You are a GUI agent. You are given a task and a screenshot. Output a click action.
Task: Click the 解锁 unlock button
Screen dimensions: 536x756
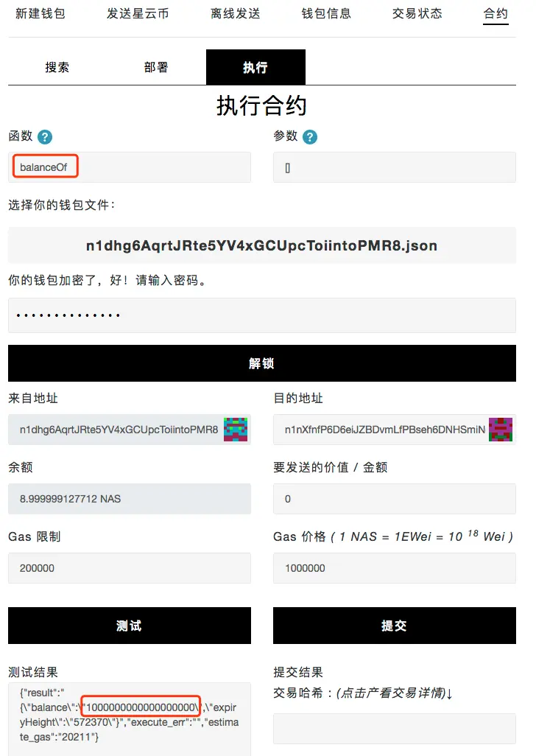tap(262, 363)
